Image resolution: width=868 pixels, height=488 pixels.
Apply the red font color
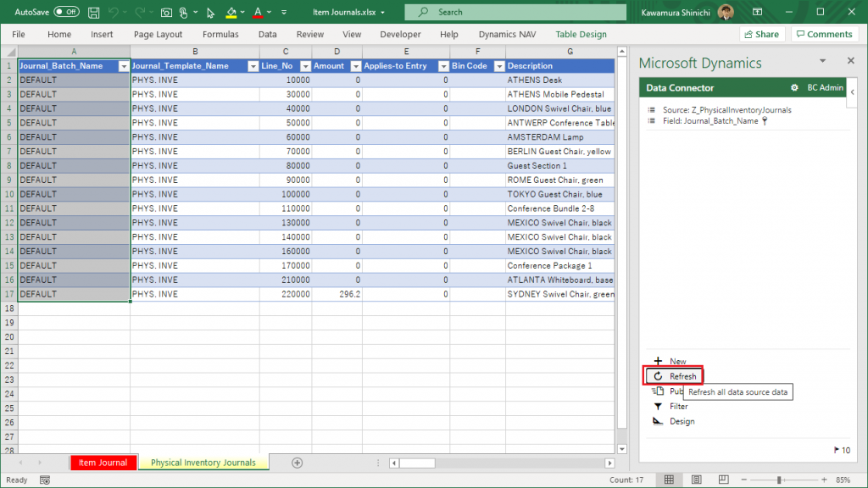click(x=258, y=12)
